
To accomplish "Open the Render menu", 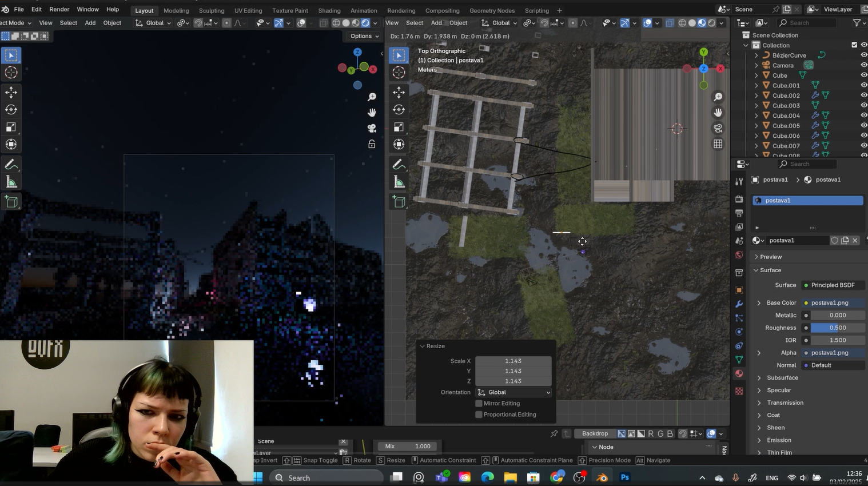I will coord(59,10).
